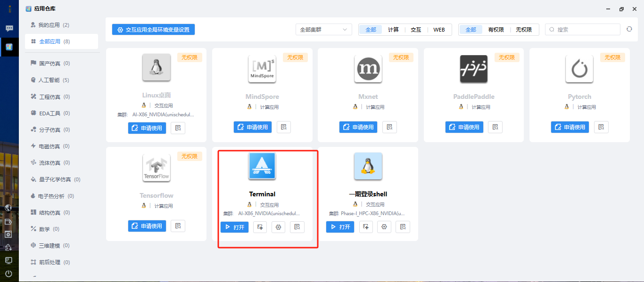Viewport: 644px width, 282px height.
Task: Open details icon on Linux桌面 card
Action: pyautogui.click(x=178, y=128)
